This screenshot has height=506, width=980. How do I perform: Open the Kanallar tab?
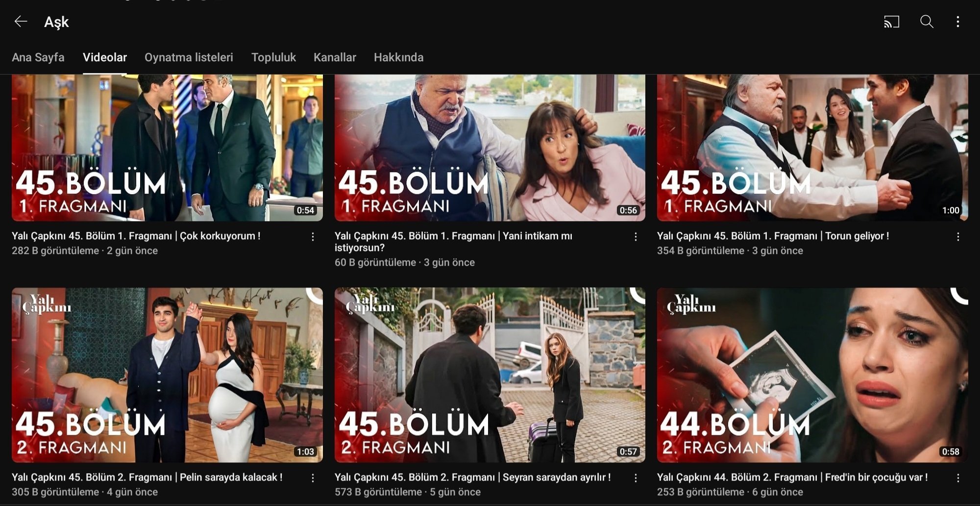click(x=335, y=57)
